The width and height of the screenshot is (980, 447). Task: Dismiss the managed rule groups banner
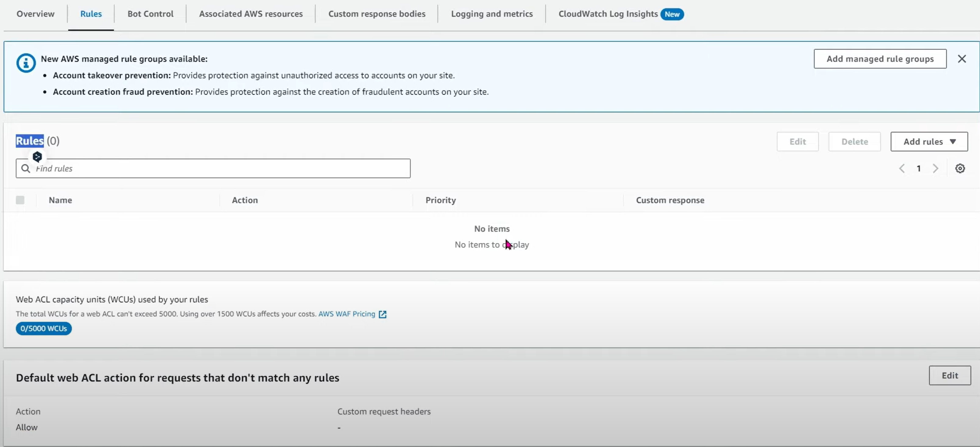coord(961,59)
